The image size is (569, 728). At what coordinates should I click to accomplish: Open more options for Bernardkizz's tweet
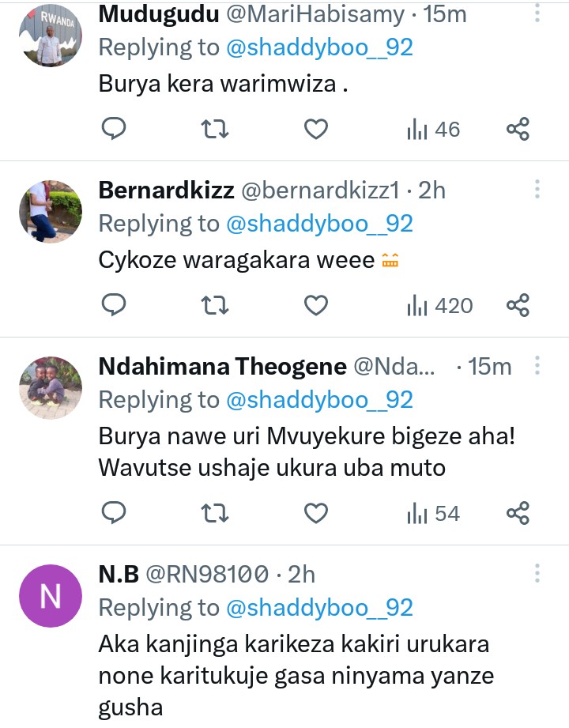[537, 190]
